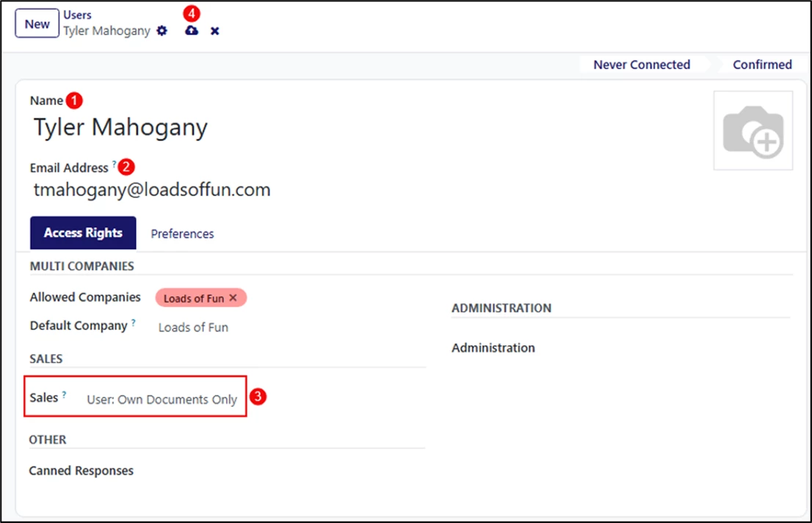Click the ADMINISTRATION section heading
812x523 pixels.
click(x=501, y=309)
